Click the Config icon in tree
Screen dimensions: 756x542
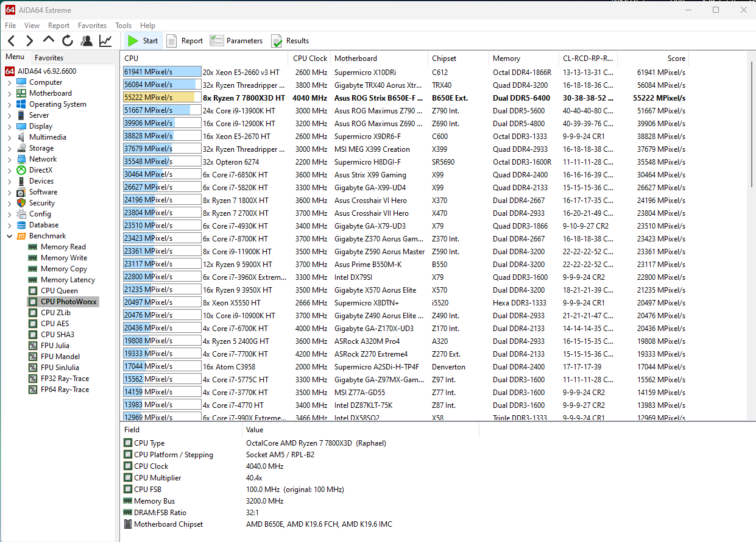coord(21,214)
